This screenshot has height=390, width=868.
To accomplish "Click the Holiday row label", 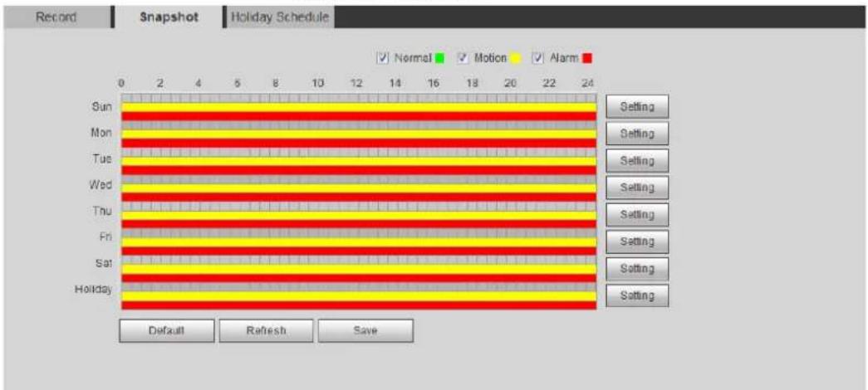I will click(94, 289).
